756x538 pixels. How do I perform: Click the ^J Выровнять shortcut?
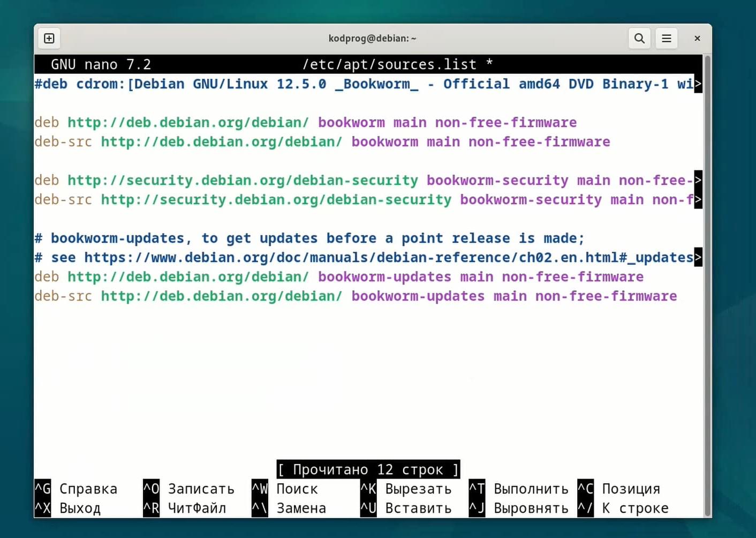click(519, 508)
